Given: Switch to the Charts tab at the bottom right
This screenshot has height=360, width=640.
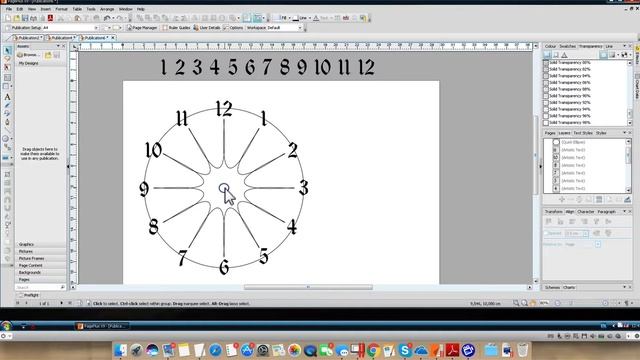Looking at the screenshot, I should point(569,287).
